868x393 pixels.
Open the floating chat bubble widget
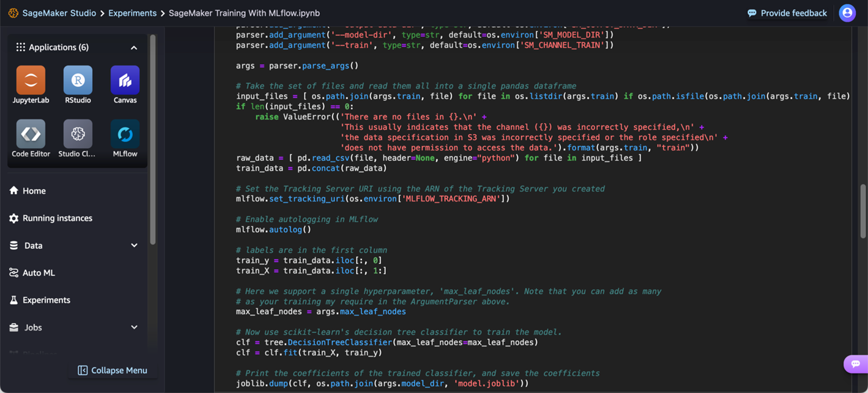855,364
